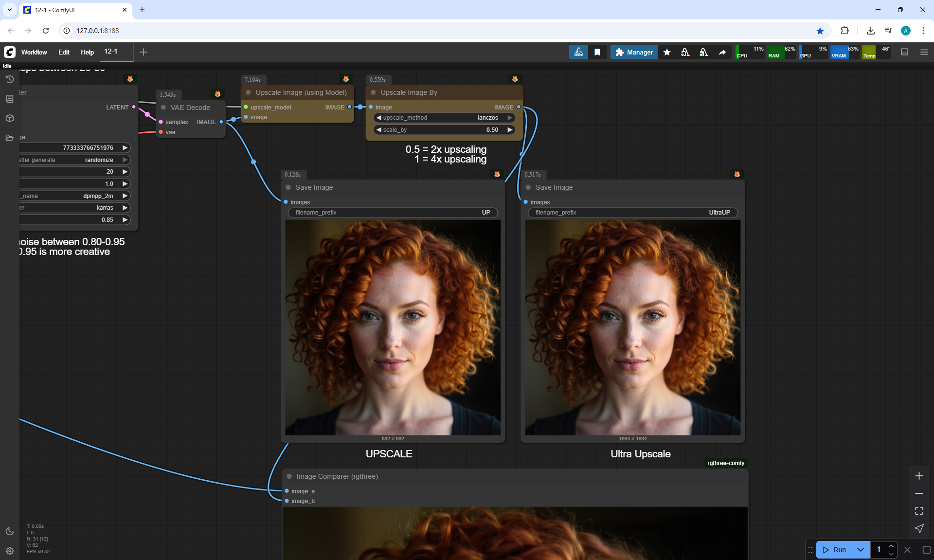Image resolution: width=934 pixels, height=560 pixels.
Task: Click the share arrow icon in toolbar
Action: click(x=722, y=52)
